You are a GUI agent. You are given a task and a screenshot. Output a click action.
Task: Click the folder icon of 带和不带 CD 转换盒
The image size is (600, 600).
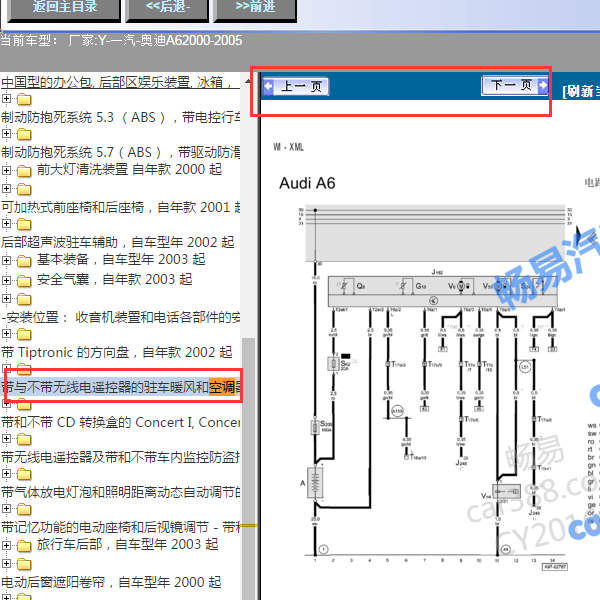(x=24, y=404)
